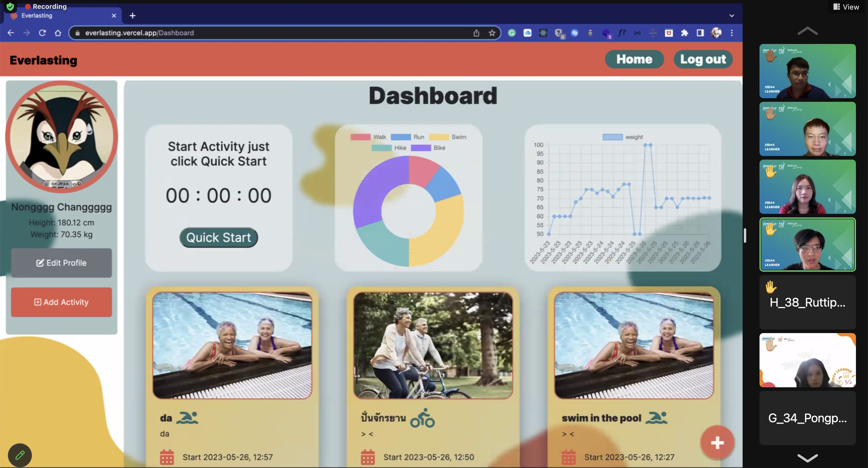Open the cycling activity photo
Image resolution: width=868 pixels, height=468 pixels.
tap(433, 345)
